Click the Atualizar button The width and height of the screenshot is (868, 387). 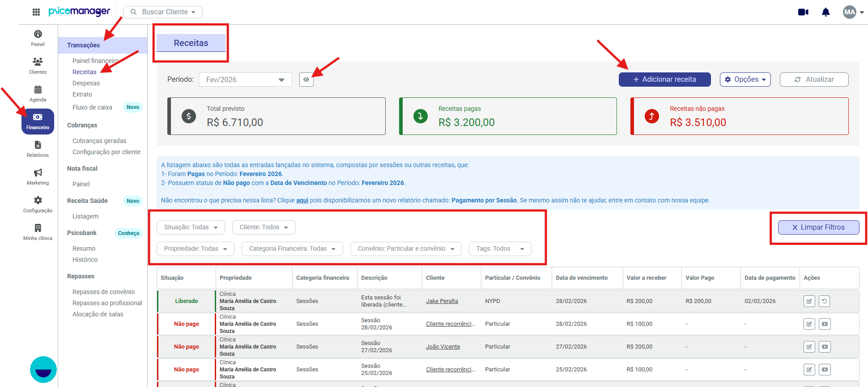(814, 80)
